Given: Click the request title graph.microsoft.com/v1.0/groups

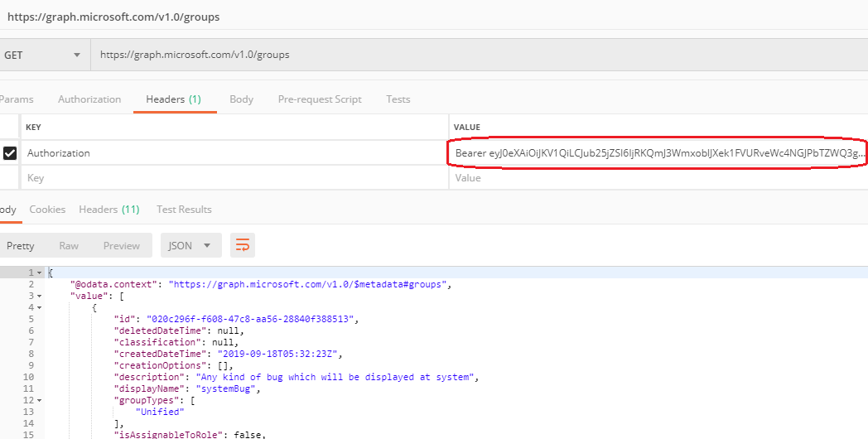Looking at the screenshot, I should point(113,17).
